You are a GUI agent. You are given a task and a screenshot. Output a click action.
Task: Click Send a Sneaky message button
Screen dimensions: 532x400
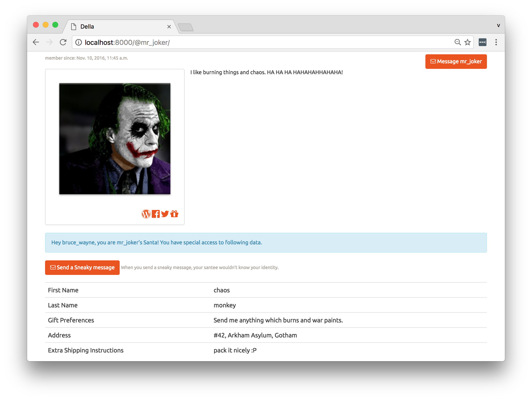point(82,267)
